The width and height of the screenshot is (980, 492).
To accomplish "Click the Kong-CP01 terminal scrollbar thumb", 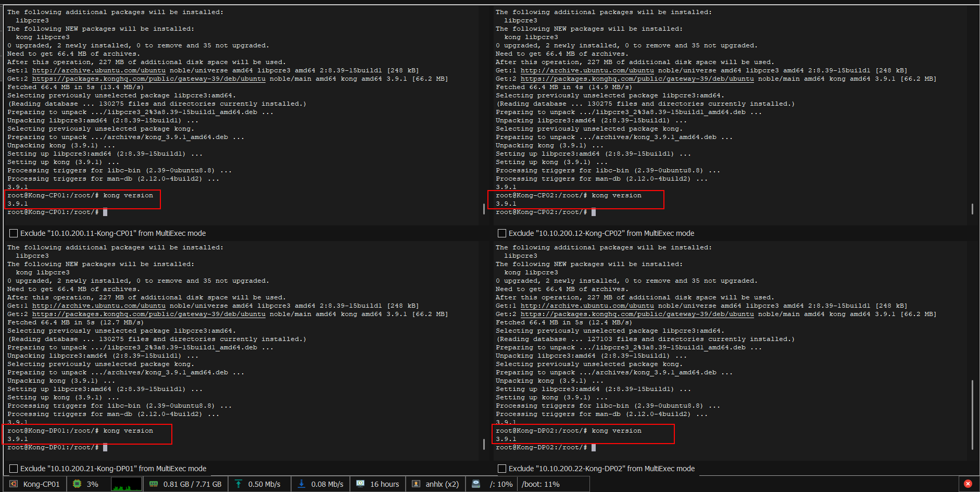I will point(484,209).
